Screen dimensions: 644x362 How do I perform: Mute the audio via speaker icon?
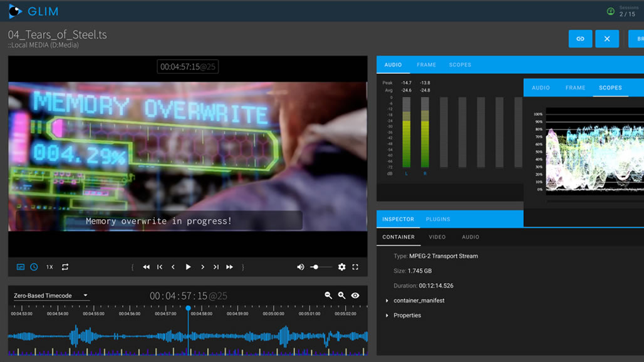pos(301,267)
